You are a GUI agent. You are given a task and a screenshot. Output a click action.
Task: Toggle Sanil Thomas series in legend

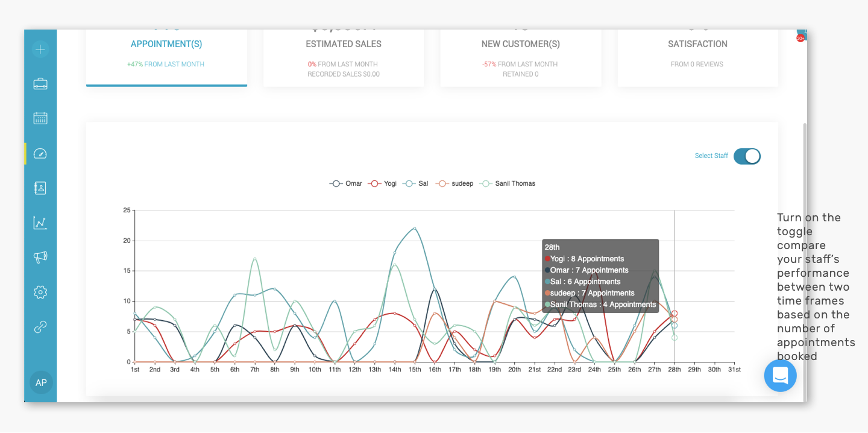507,183
